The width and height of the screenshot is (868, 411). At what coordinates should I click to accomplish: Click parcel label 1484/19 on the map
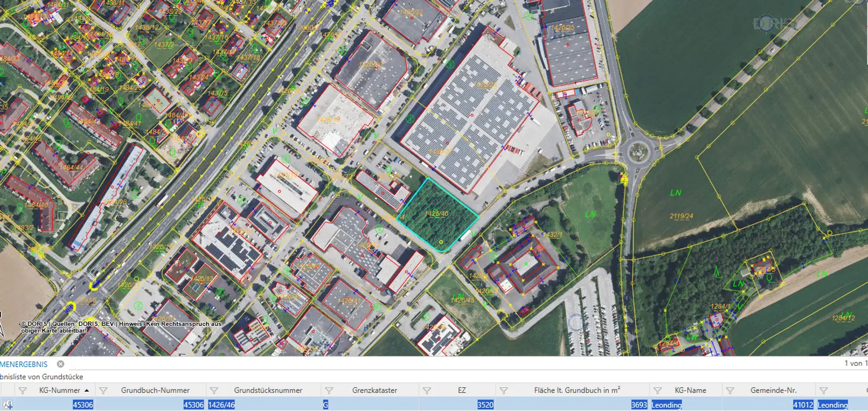(x=97, y=89)
